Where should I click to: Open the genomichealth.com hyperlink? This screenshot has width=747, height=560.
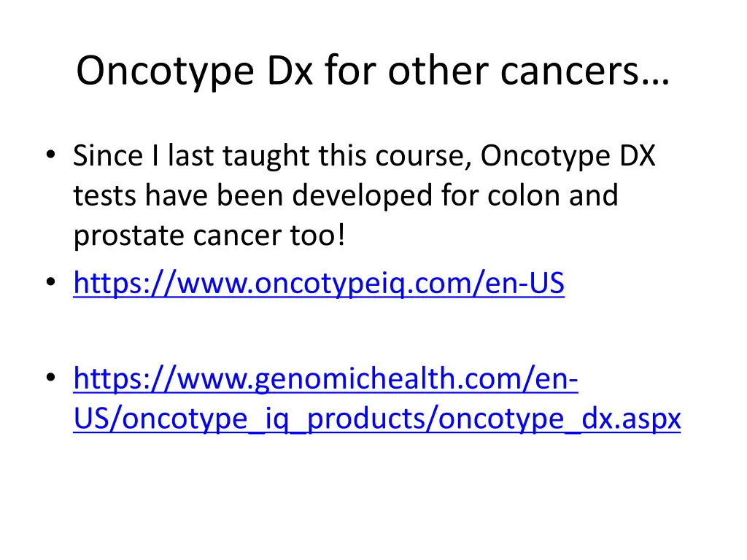(325, 379)
